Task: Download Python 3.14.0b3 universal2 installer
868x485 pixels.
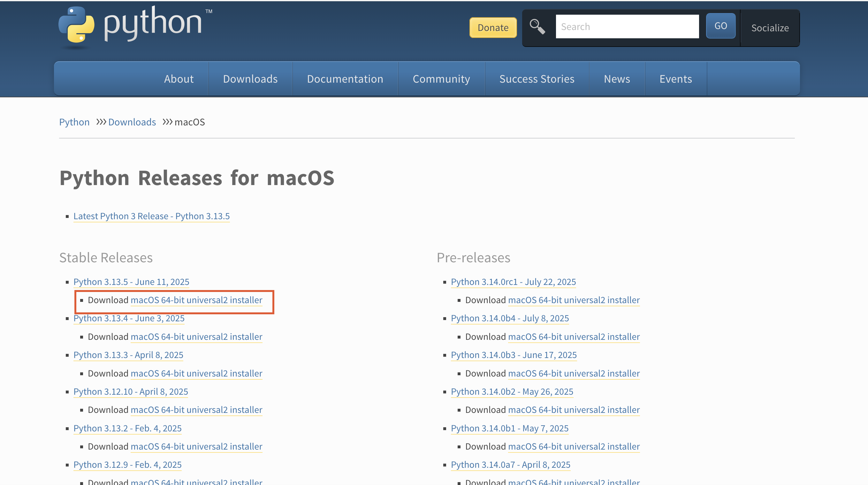Action: [x=574, y=373]
